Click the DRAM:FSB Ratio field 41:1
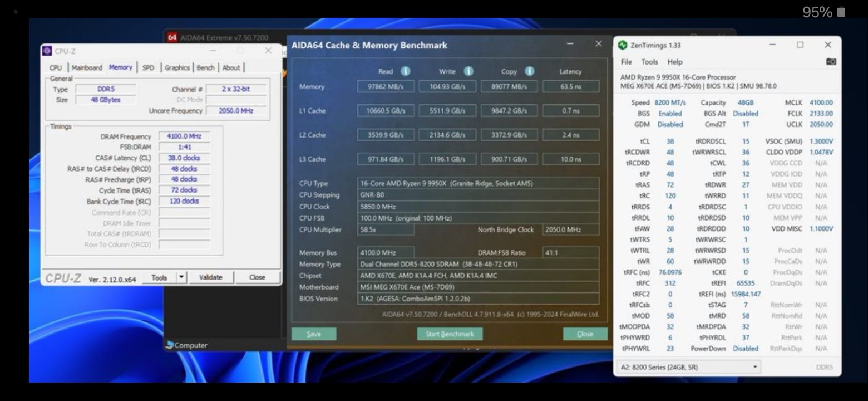Image resolution: width=868 pixels, height=401 pixels. pyautogui.click(x=571, y=252)
